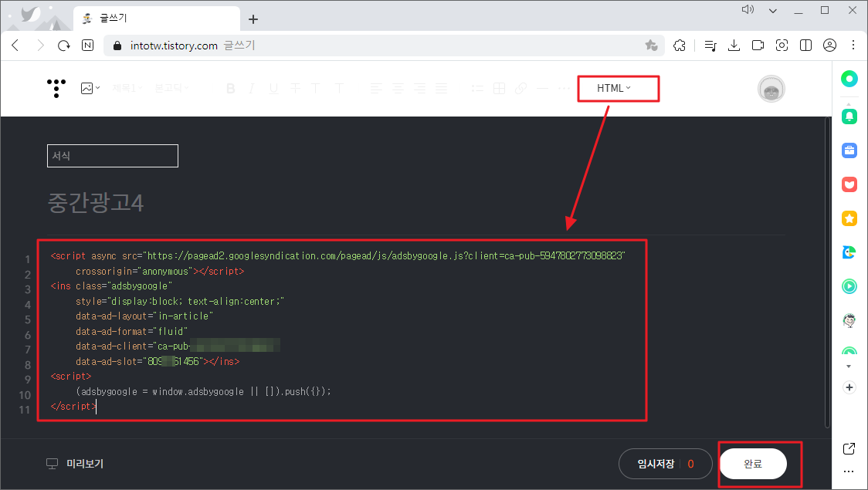
Task: Insert a bulleted list
Action: coord(477,89)
